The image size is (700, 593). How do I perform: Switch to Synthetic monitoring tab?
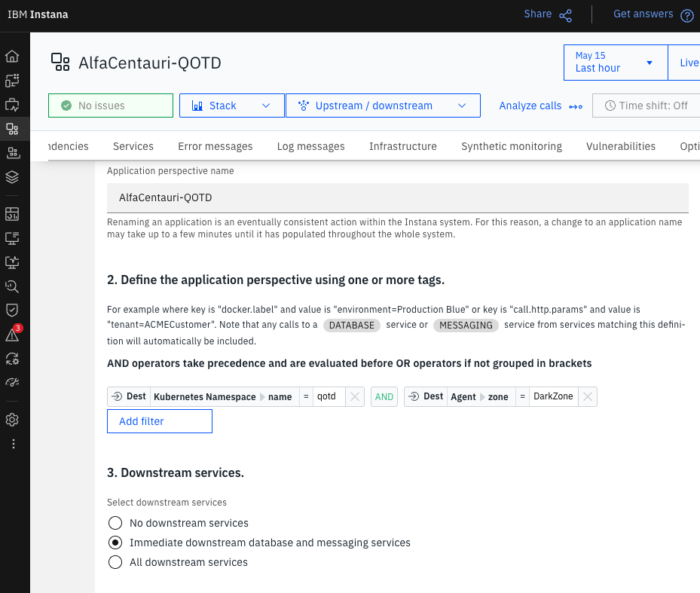point(512,146)
